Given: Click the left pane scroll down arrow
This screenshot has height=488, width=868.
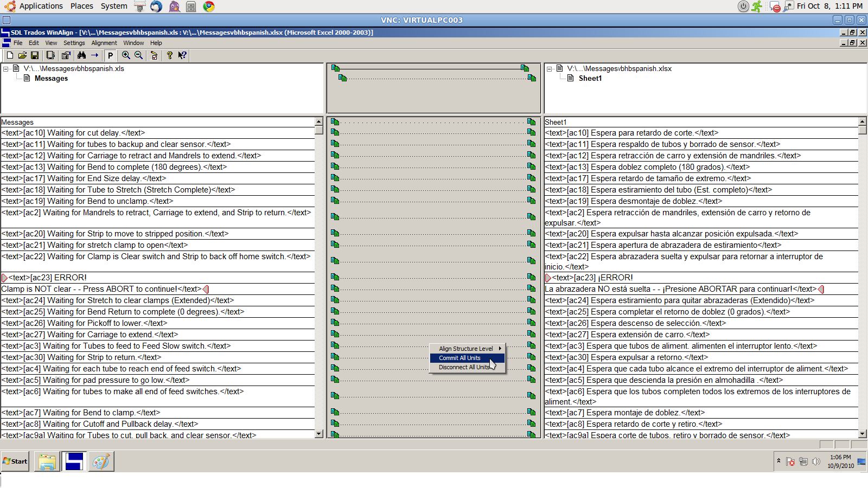Looking at the screenshot, I should (319, 434).
